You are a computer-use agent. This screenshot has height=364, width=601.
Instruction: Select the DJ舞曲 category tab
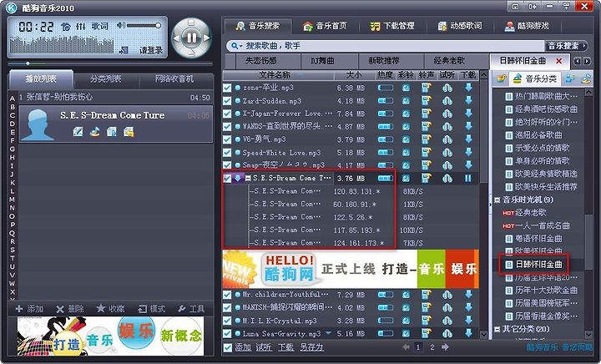click(x=322, y=61)
